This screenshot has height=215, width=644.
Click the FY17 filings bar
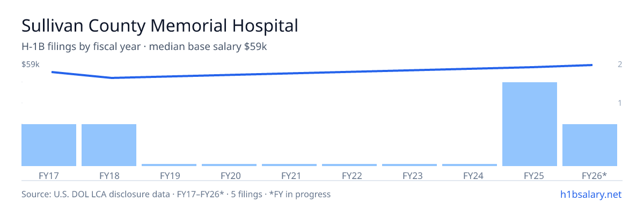point(49,145)
